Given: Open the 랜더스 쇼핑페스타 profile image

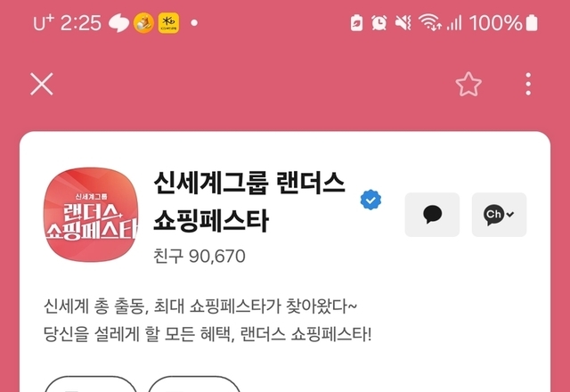Looking at the screenshot, I should [x=91, y=215].
